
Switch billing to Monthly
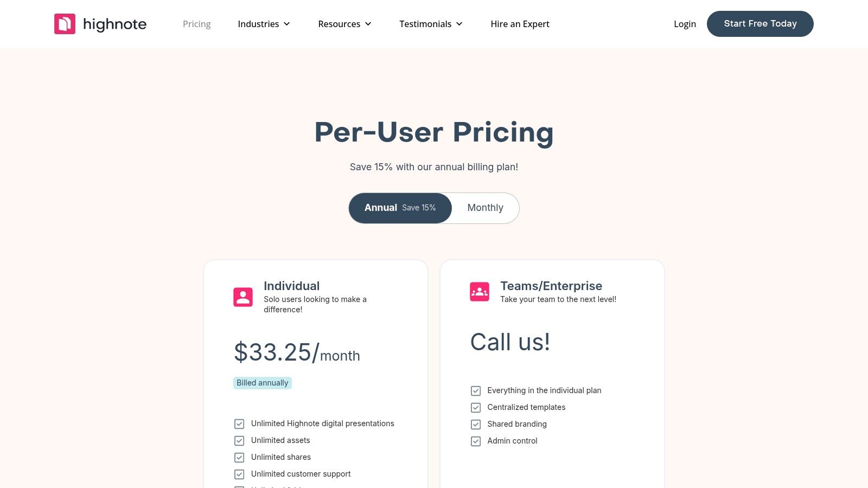[485, 208]
